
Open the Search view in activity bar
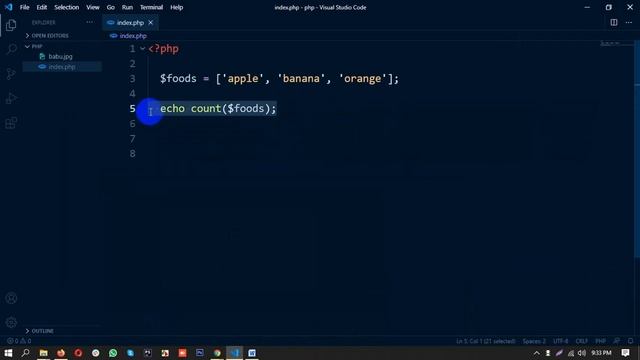tap(11, 49)
